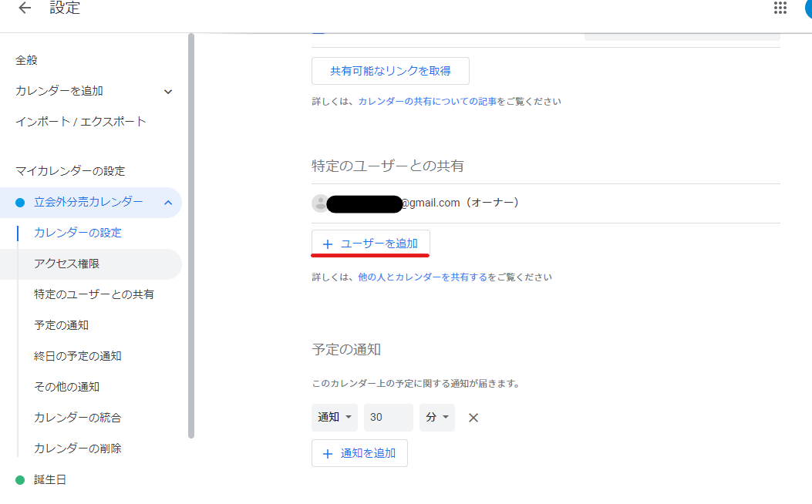812x504 pixels.
Task: Remove the 30分 notification with X icon
Action: pyautogui.click(x=473, y=418)
